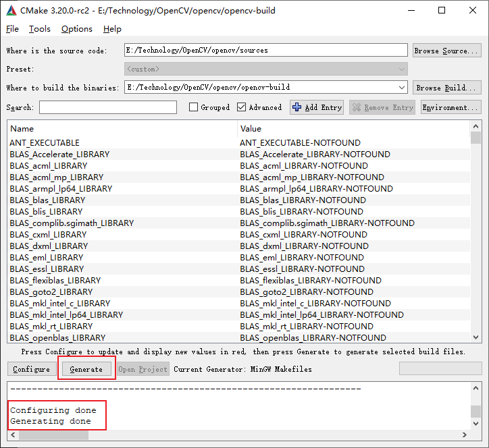Click the greyed-out Remove Entry button

pos(382,107)
